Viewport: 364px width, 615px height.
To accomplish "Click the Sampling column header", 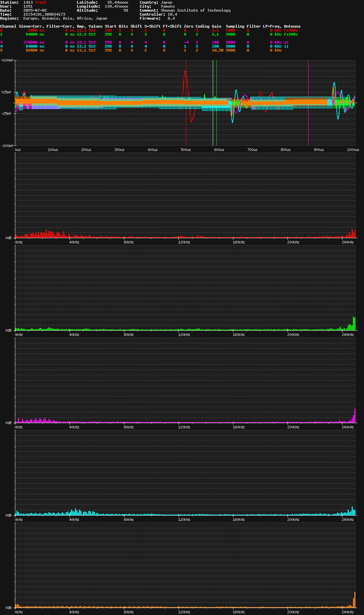I will pyautogui.click(x=235, y=26).
